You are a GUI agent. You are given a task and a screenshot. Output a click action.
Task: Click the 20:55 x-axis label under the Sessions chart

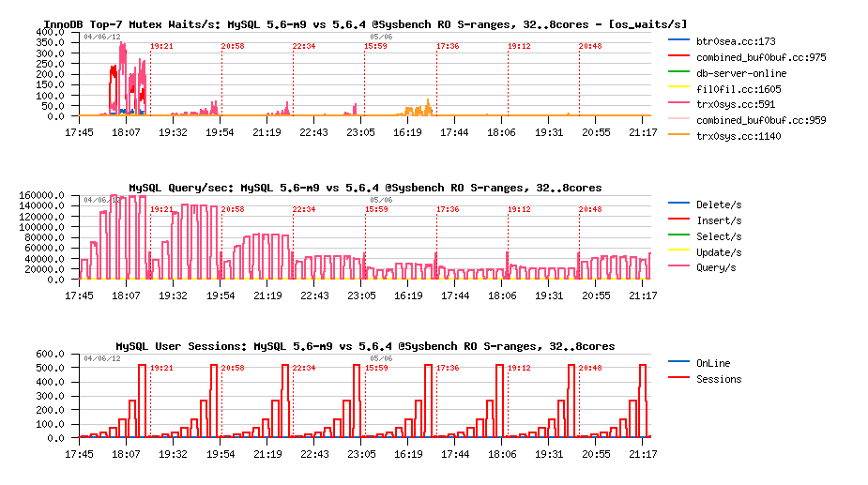596,455
